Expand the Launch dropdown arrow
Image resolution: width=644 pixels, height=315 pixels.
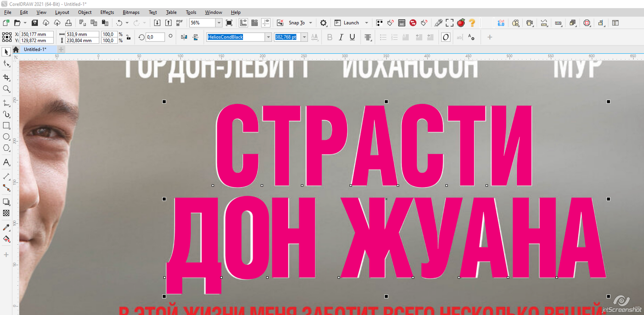click(x=366, y=23)
